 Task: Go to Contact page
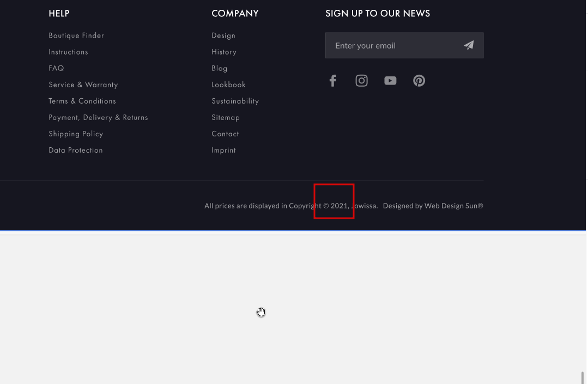(225, 134)
